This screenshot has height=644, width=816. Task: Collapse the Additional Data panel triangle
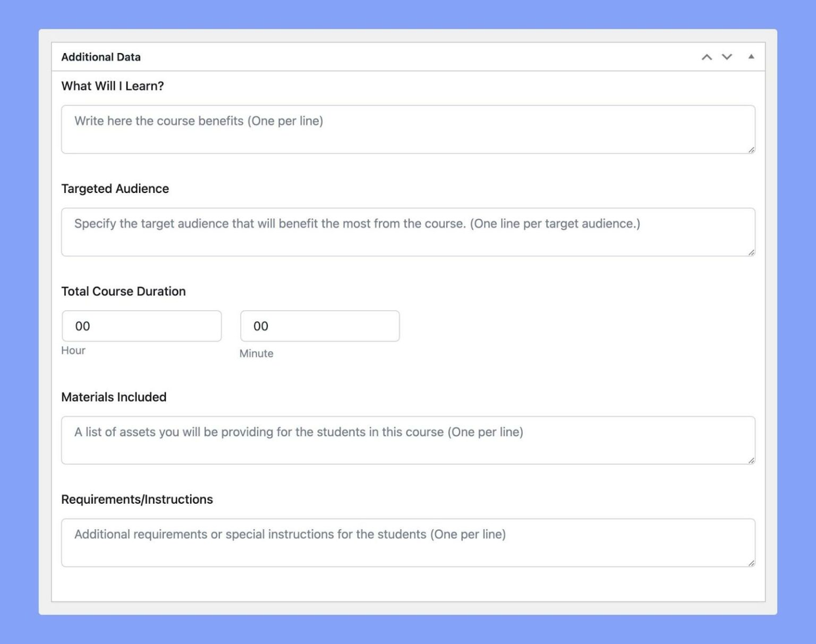pos(751,56)
